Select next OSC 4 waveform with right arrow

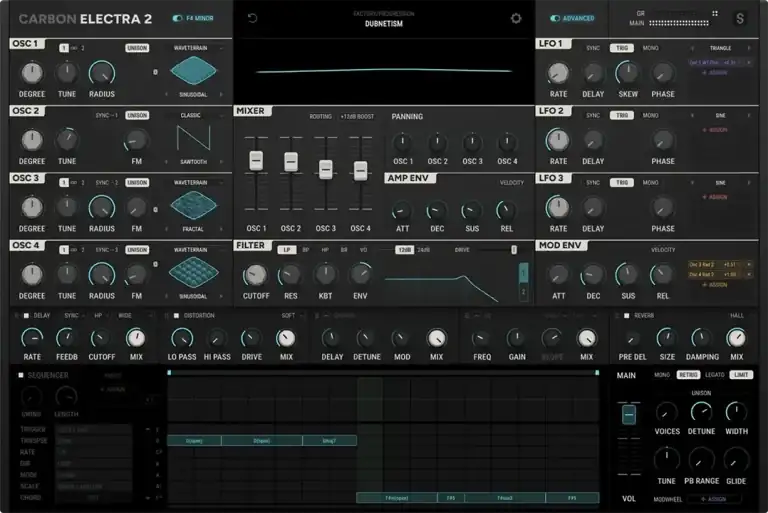coord(221,296)
